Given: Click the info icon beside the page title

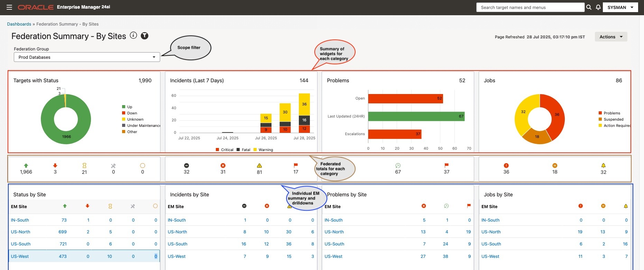Looking at the screenshot, I should (134, 35).
